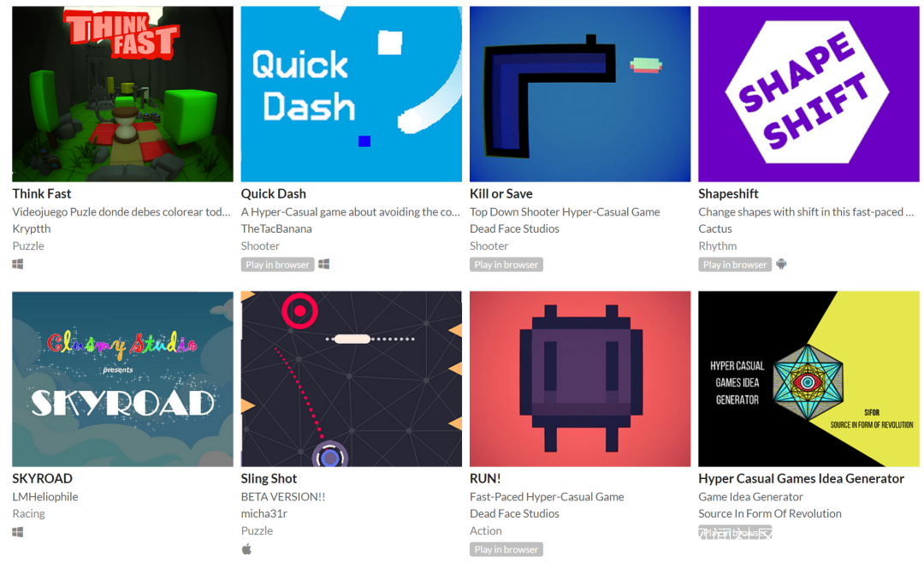Click Play in browser under Shapeshift

coord(735,264)
